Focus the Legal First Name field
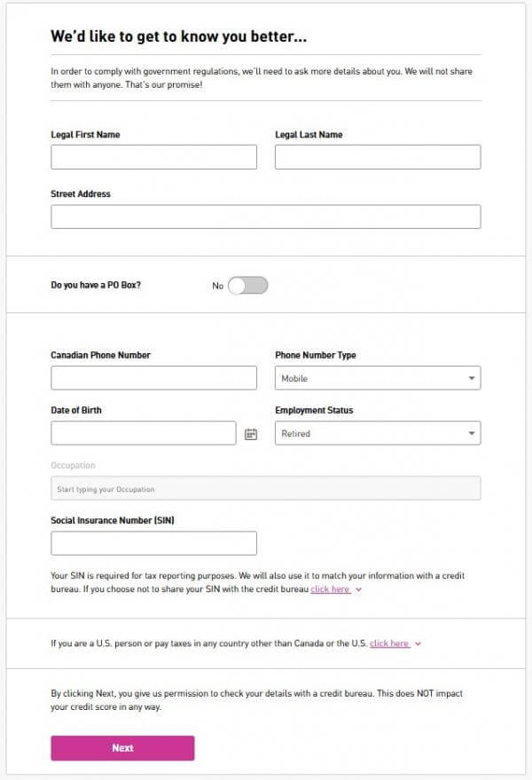 [x=153, y=158]
